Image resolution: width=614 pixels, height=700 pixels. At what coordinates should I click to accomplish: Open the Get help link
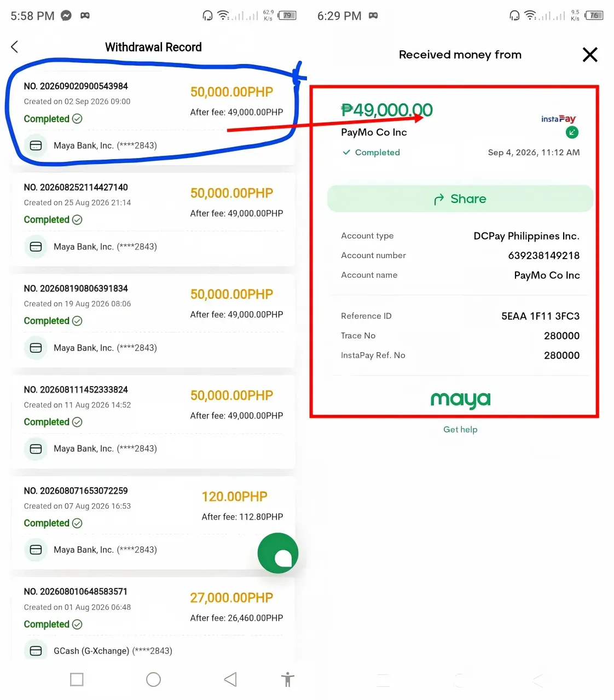(x=460, y=430)
